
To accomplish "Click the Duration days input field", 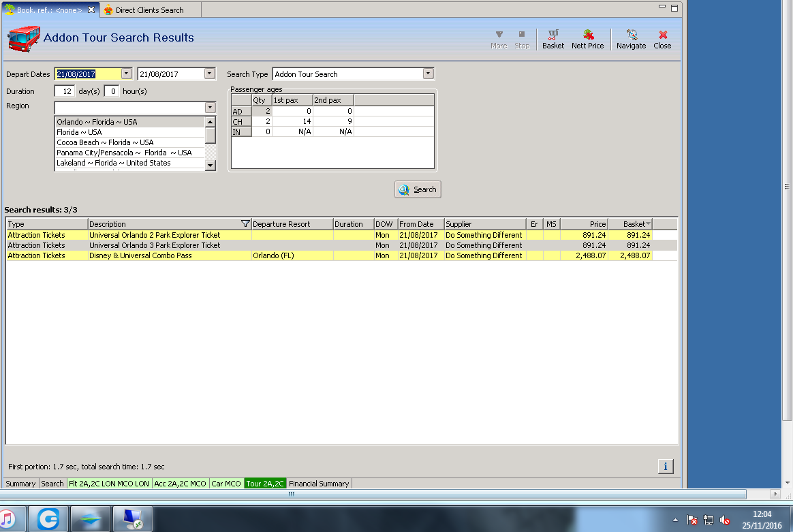I will pos(65,91).
